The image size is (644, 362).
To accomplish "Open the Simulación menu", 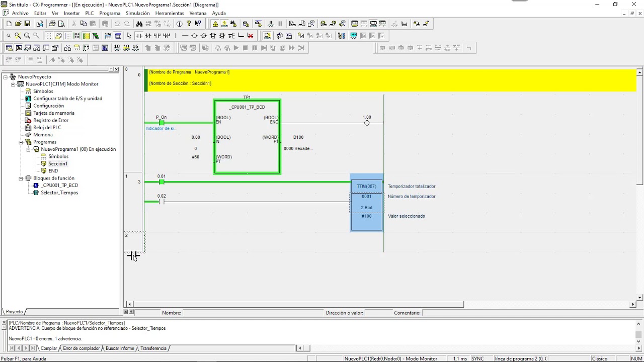I will [x=137, y=13].
